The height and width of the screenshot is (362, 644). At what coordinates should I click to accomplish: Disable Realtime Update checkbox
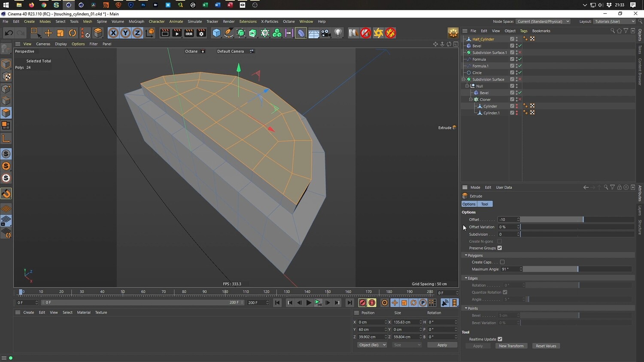500,339
